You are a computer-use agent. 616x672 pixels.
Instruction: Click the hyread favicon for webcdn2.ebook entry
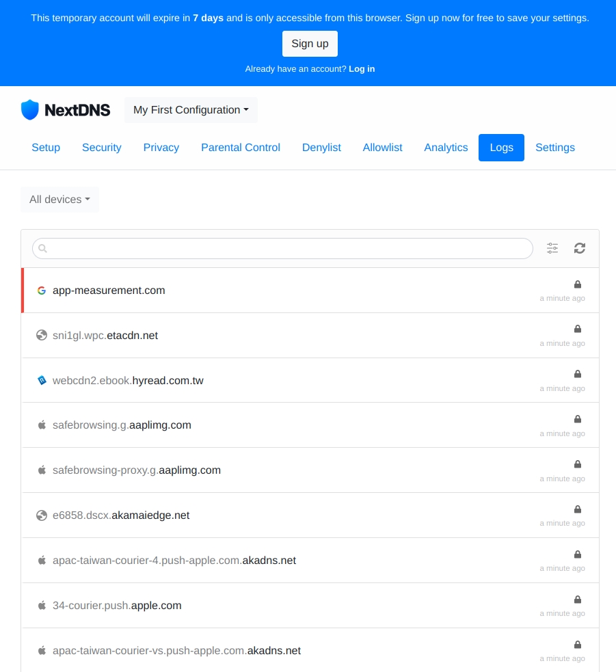tap(42, 380)
